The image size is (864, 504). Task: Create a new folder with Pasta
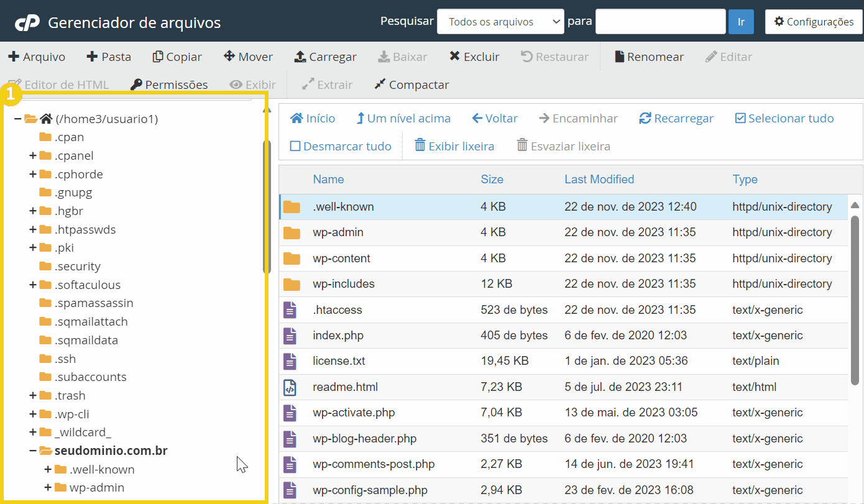click(x=109, y=57)
